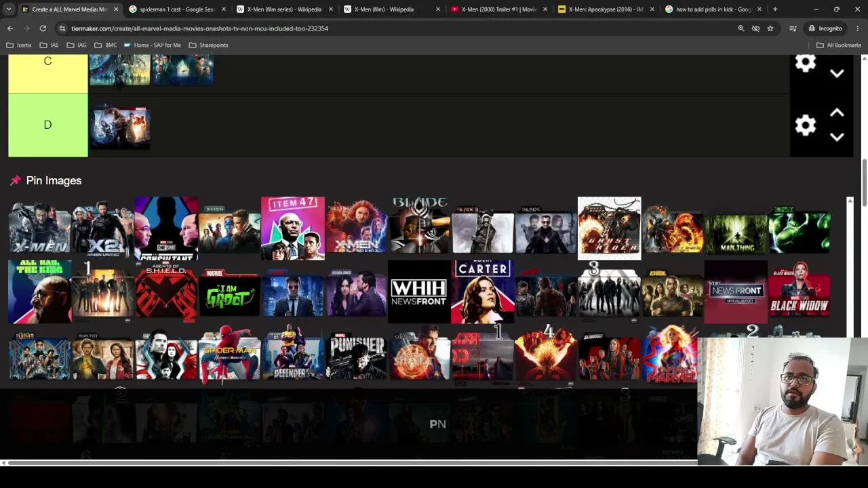Close the Create a ALL Marvel Media tab
The width and height of the screenshot is (868, 488).
[x=116, y=9]
